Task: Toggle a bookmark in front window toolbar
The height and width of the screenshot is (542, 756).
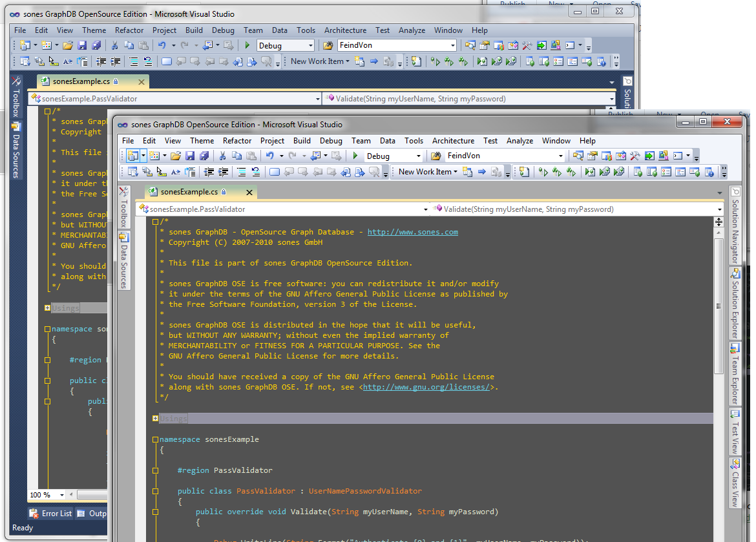Action: tap(275, 172)
